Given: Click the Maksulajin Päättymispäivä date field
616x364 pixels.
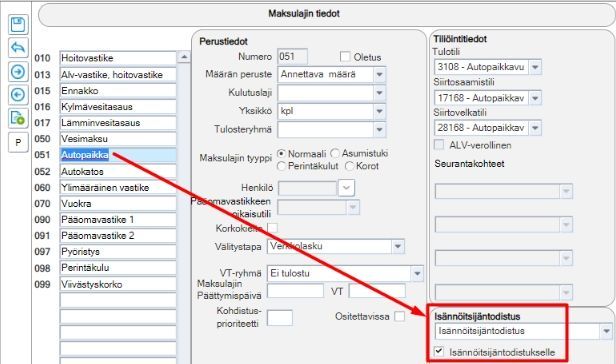Looking at the screenshot, I should click(x=295, y=291).
